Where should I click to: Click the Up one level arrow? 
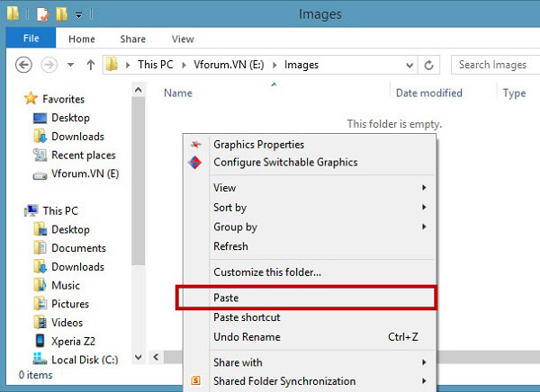90,65
